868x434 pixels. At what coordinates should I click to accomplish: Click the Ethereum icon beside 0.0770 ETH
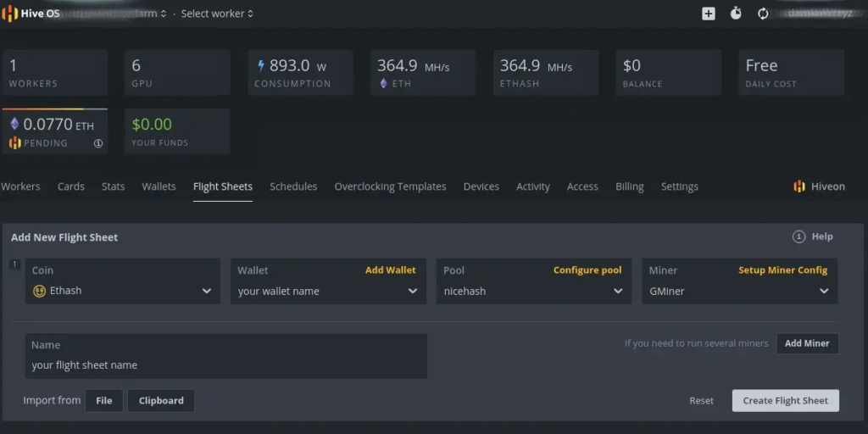click(x=14, y=124)
